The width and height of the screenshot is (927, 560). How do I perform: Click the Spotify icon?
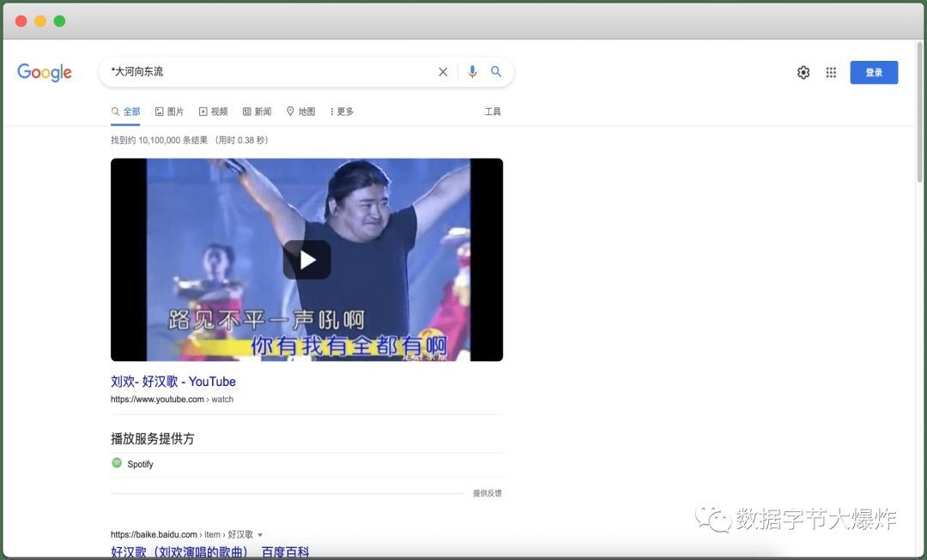(117, 463)
